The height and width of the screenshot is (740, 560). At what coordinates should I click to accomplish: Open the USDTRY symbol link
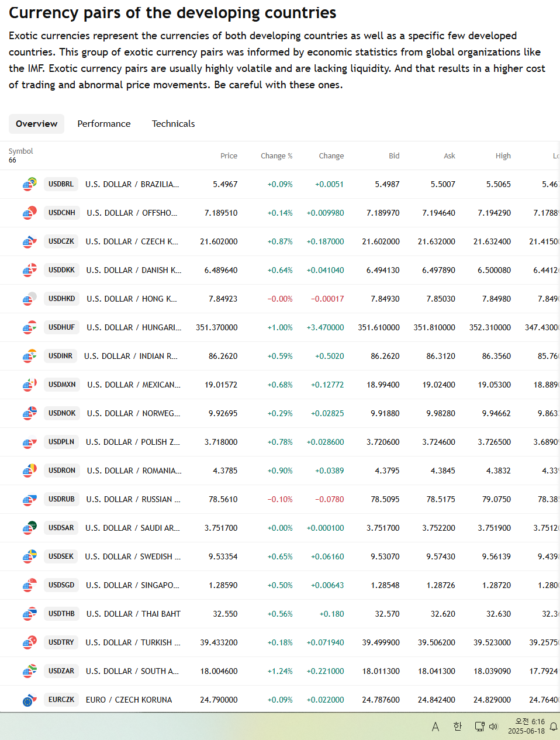(x=61, y=642)
